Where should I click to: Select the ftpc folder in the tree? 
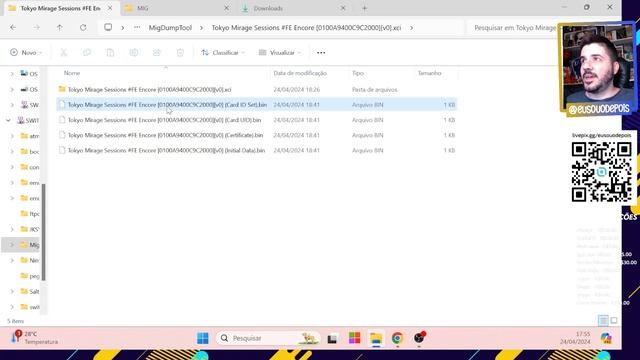pyautogui.click(x=30, y=213)
